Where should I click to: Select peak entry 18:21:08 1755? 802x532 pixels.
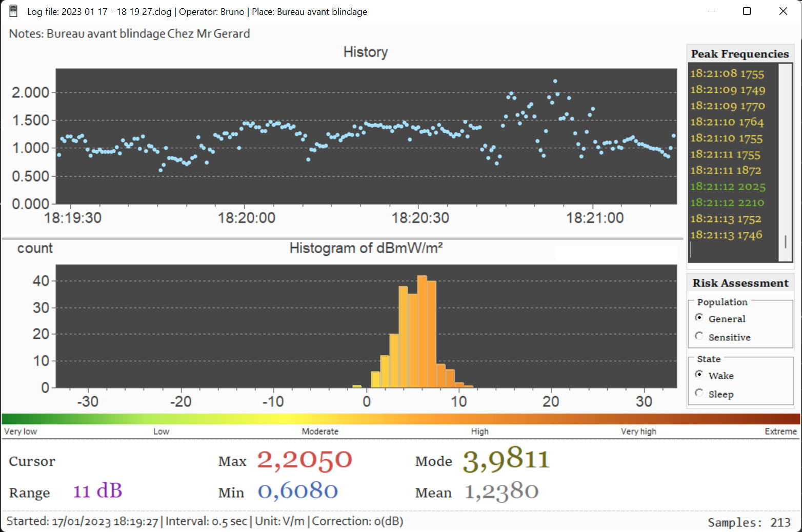(727, 74)
